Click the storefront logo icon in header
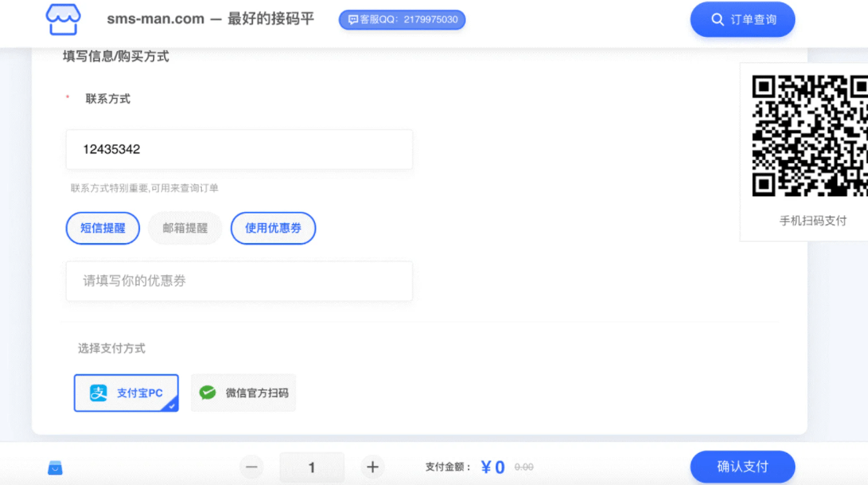 (63, 20)
